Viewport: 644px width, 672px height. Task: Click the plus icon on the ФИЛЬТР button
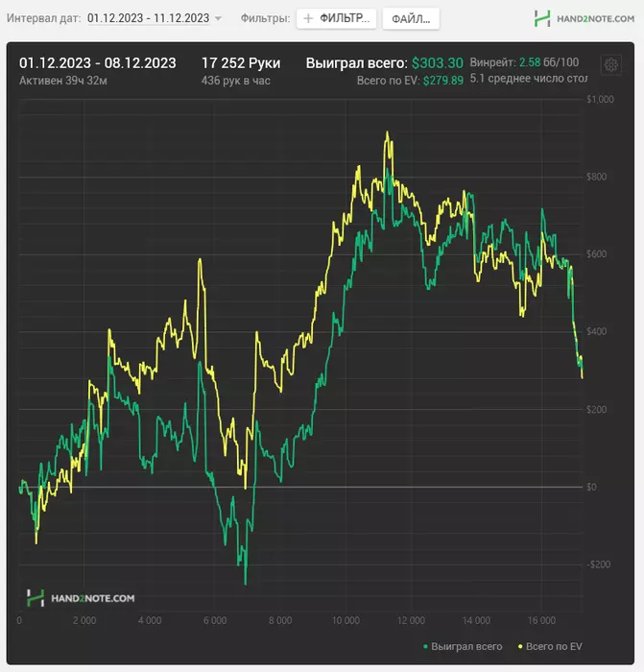pos(308,18)
